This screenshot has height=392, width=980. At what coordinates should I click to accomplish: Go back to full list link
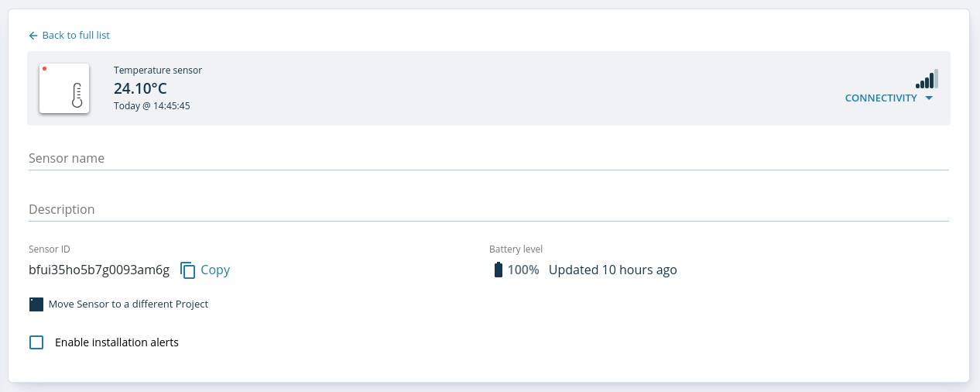coord(76,36)
